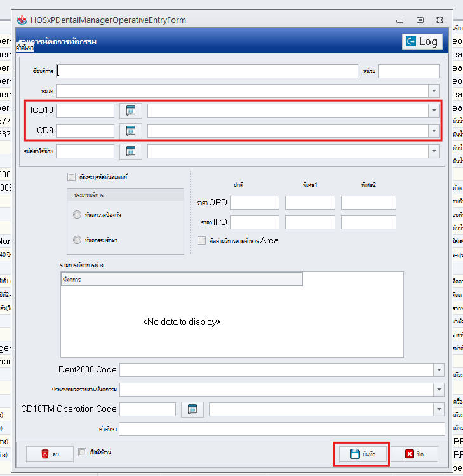Toggle the ต้องระบุรหัสทันตแพทย์ checkbox
This screenshot has height=476, width=463.
tap(71, 177)
